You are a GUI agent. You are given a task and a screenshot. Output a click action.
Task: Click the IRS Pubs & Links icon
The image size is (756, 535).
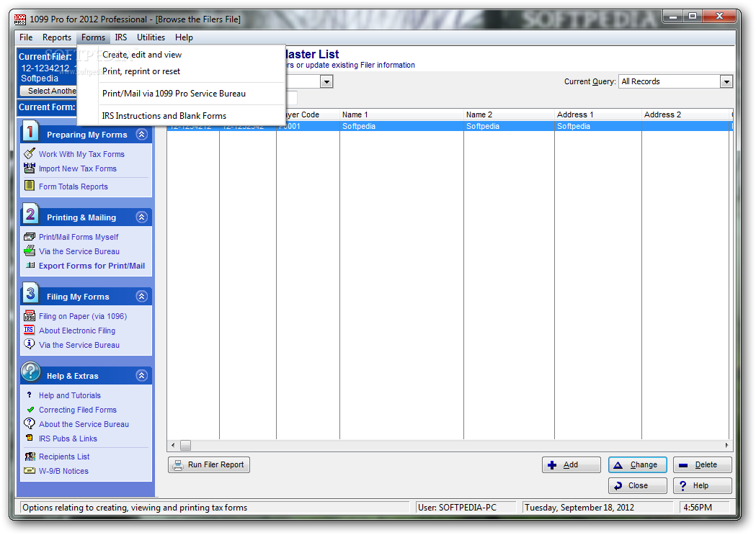(x=30, y=438)
